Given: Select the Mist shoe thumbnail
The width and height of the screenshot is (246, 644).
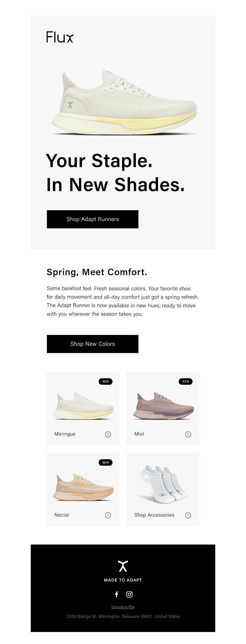Looking at the screenshot, I should (163, 406).
